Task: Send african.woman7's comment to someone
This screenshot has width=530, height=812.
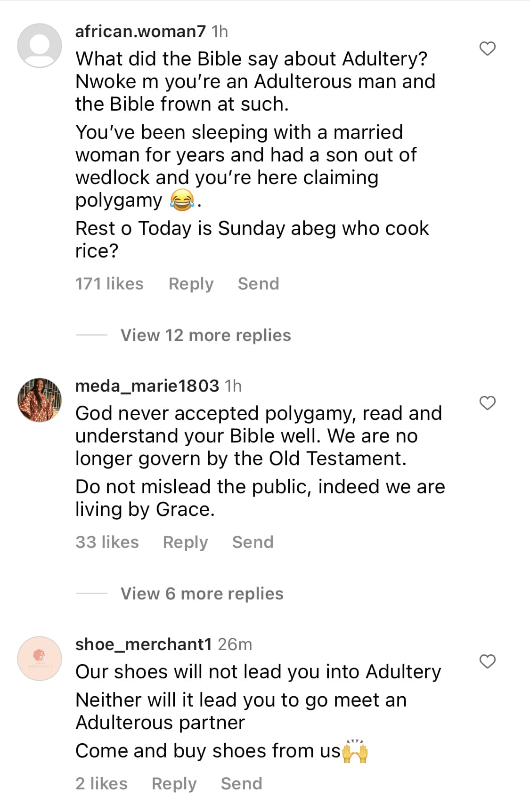Action: point(258,284)
